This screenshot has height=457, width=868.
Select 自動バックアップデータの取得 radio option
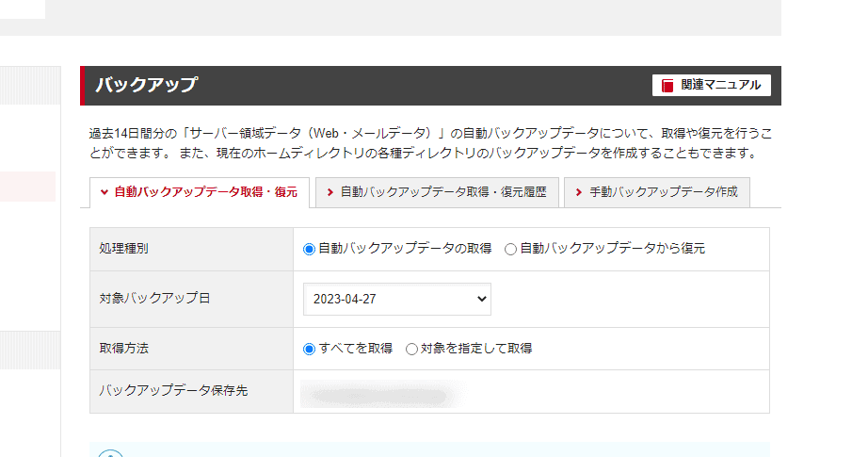click(309, 250)
